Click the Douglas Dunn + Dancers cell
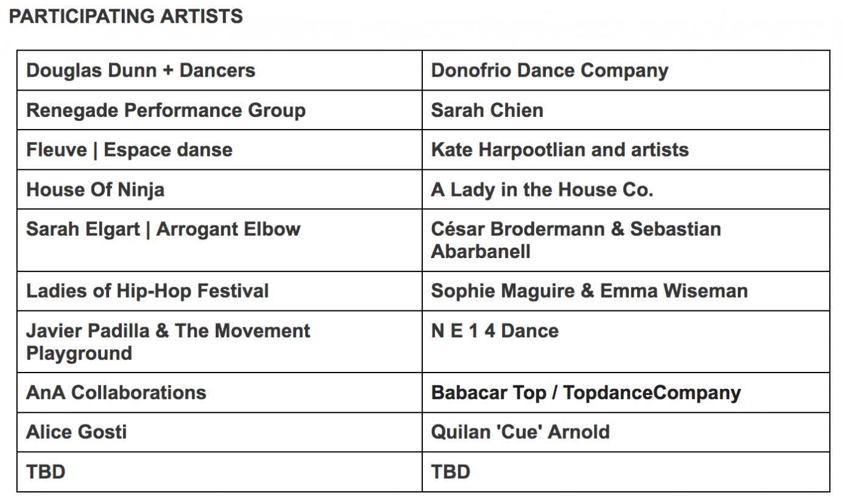This screenshot has width=842, height=504. point(219,71)
